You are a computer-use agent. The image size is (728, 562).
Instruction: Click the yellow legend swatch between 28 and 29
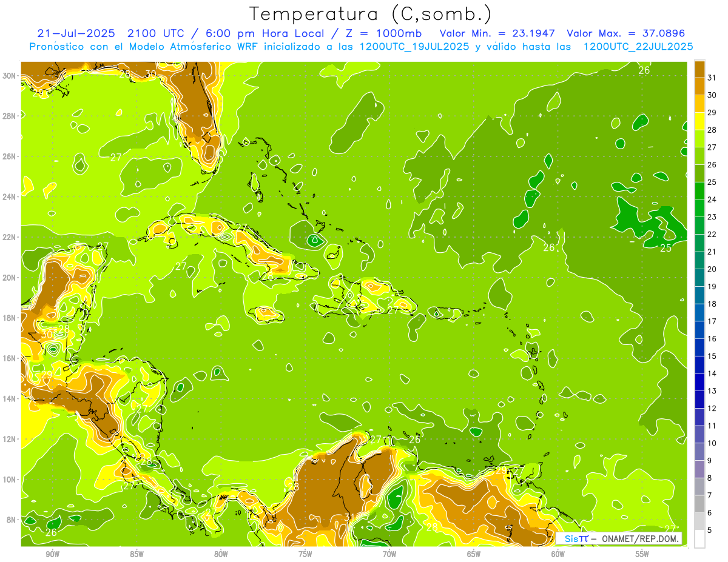click(x=699, y=121)
